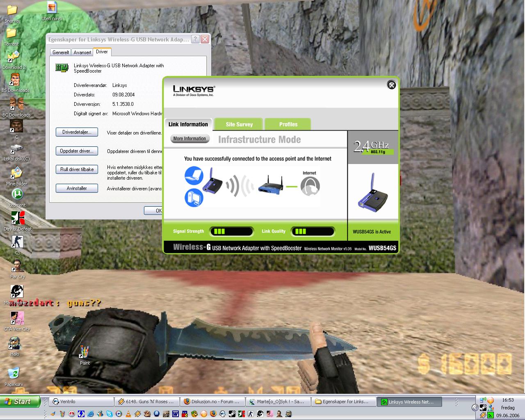Launch Word from the quick launch bar
Screen dimensions: 525x420
coord(176,414)
